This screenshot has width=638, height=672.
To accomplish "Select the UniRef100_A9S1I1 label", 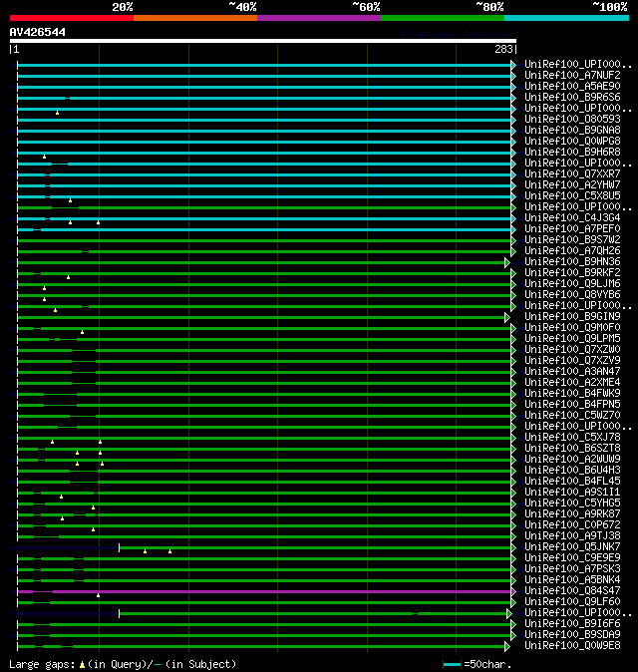I will click(572, 493).
